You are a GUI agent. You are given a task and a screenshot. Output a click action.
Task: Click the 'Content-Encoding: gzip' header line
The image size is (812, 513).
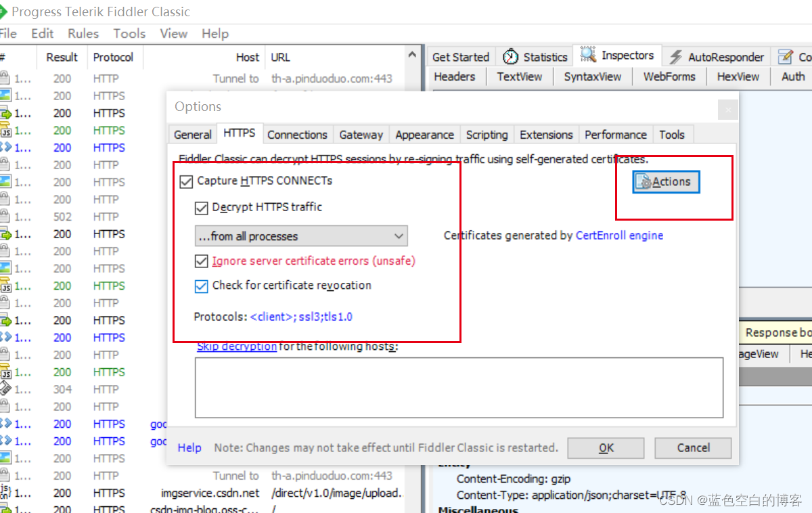click(x=513, y=478)
